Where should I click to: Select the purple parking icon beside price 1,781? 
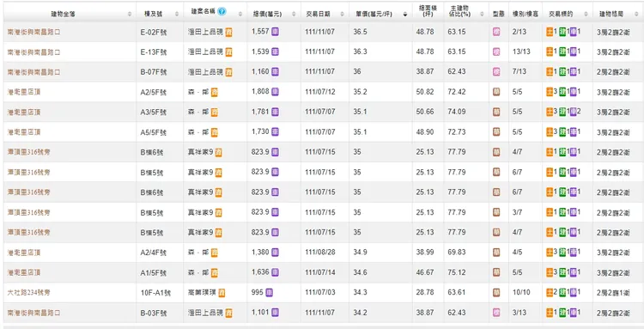[x=275, y=112]
